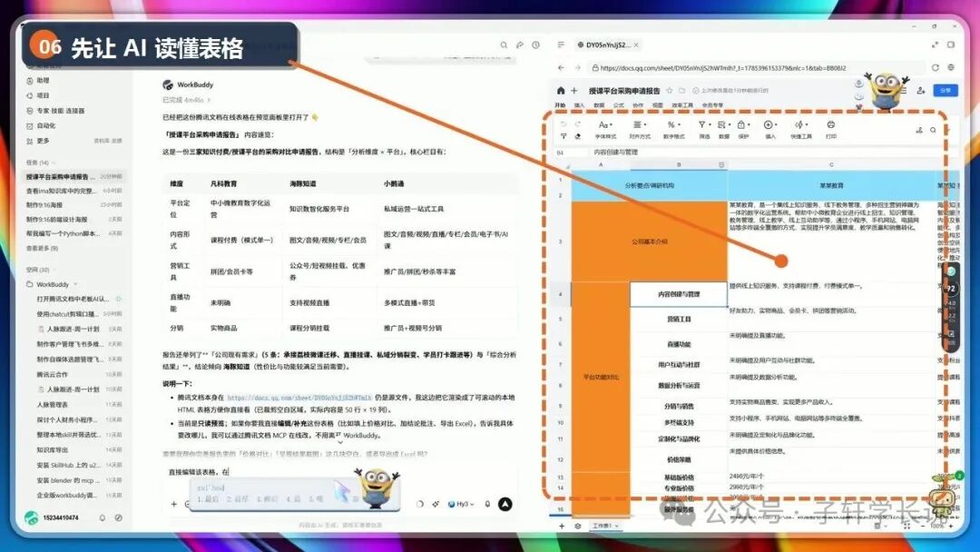The image size is (980, 552).
Task: Click the clear format eraser icon
Action: 577,135
